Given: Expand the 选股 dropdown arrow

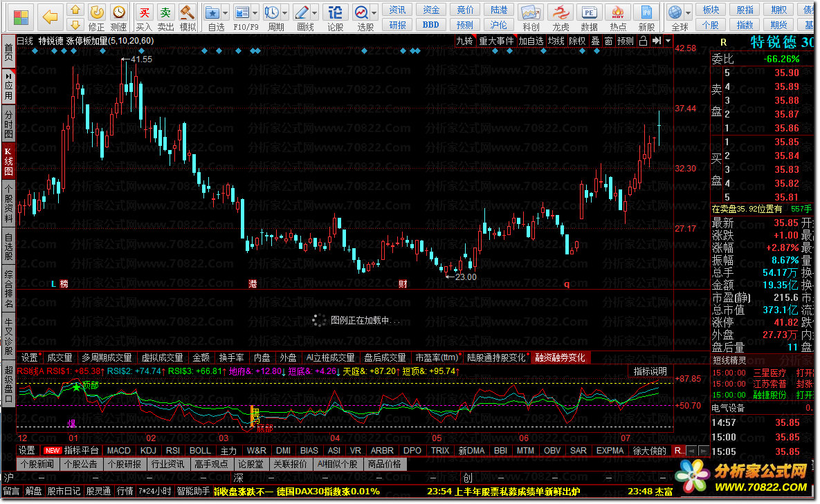Looking at the screenshot, I should click(x=374, y=12).
